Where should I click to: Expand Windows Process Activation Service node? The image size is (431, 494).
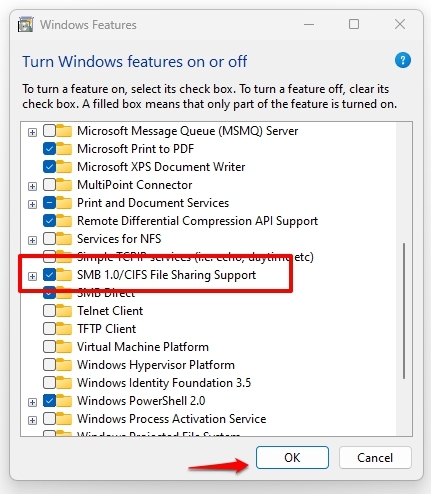click(x=32, y=420)
